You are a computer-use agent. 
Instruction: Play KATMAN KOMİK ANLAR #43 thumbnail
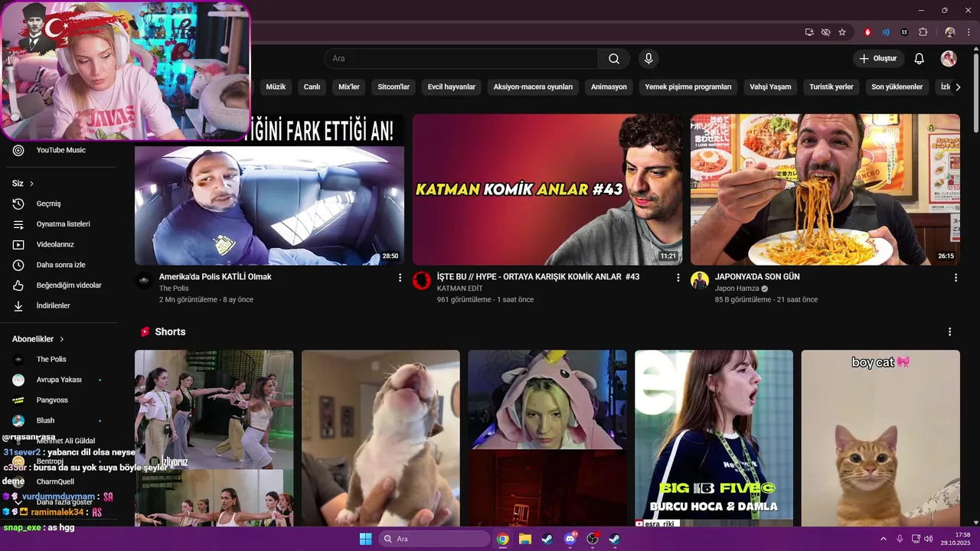tap(547, 190)
